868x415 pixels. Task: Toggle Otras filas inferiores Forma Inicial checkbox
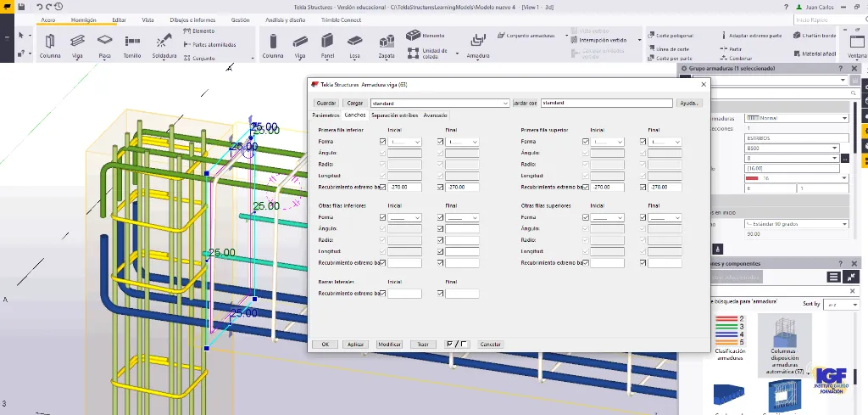tap(383, 218)
